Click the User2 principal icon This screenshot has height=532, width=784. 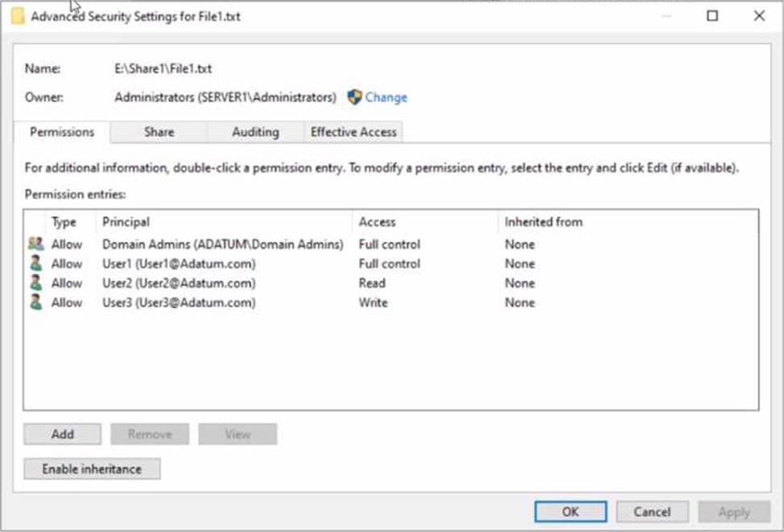(x=35, y=282)
